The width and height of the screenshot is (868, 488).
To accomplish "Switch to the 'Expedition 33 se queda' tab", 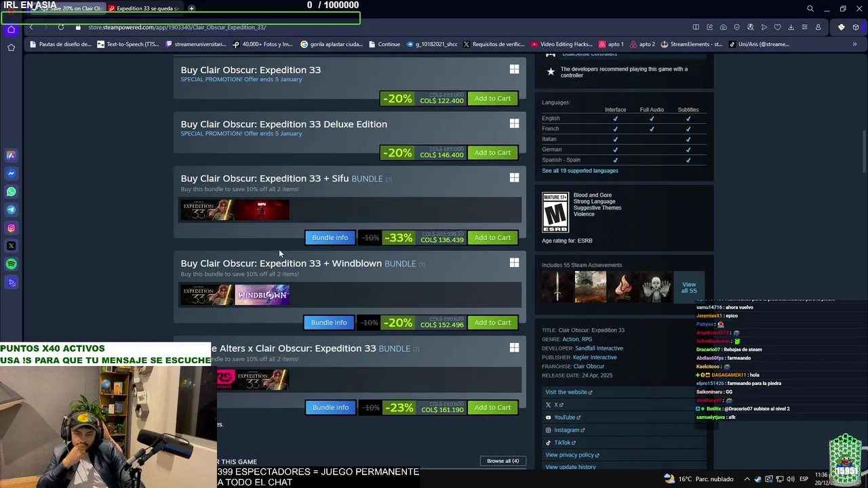I will [144, 9].
